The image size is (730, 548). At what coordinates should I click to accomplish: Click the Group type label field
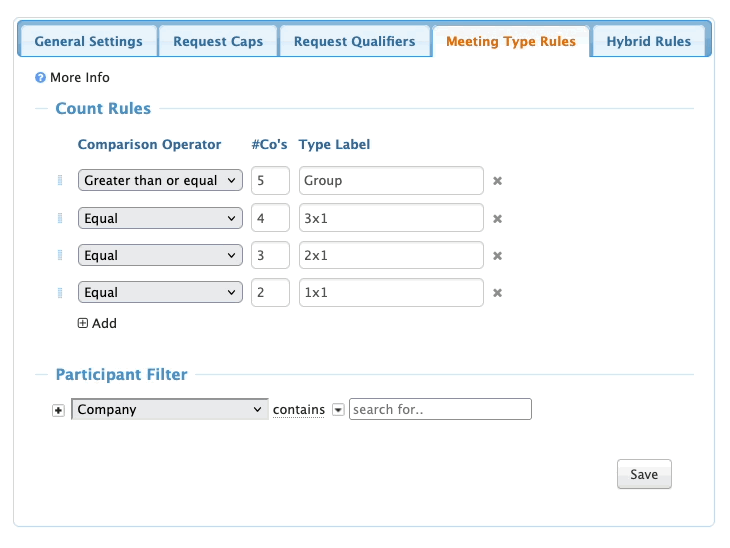(x=391, y=181)
